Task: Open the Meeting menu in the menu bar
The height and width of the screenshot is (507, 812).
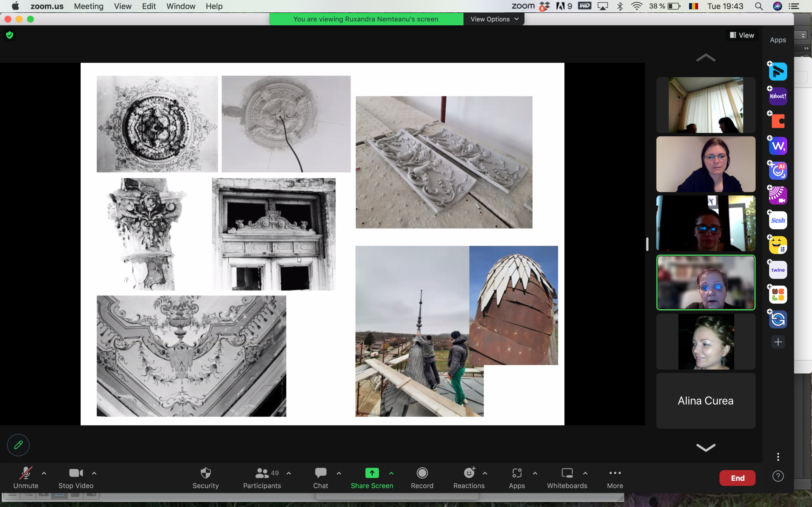Action: [x=88, y=6]
